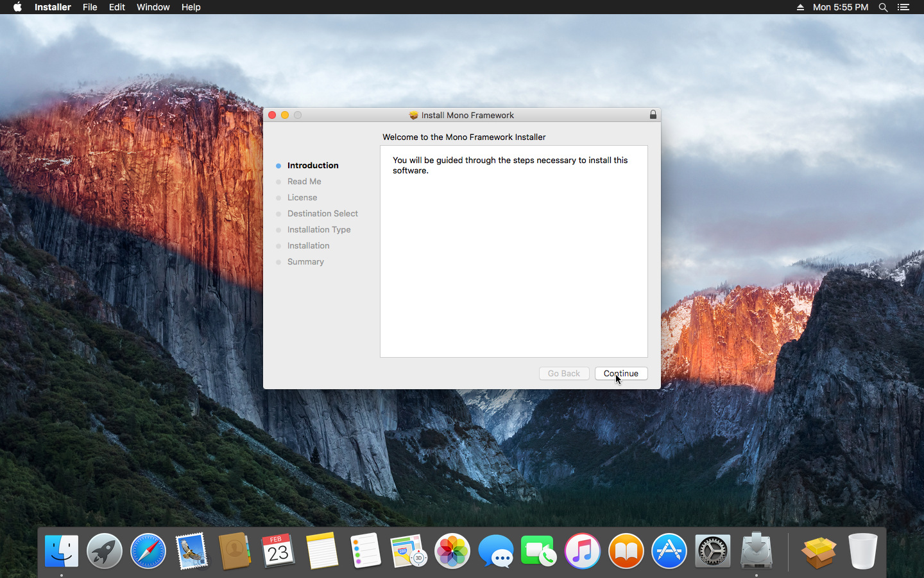This screenshot has height=578, width=924.
Task: Open the Window menu
Action: (153, 7)
